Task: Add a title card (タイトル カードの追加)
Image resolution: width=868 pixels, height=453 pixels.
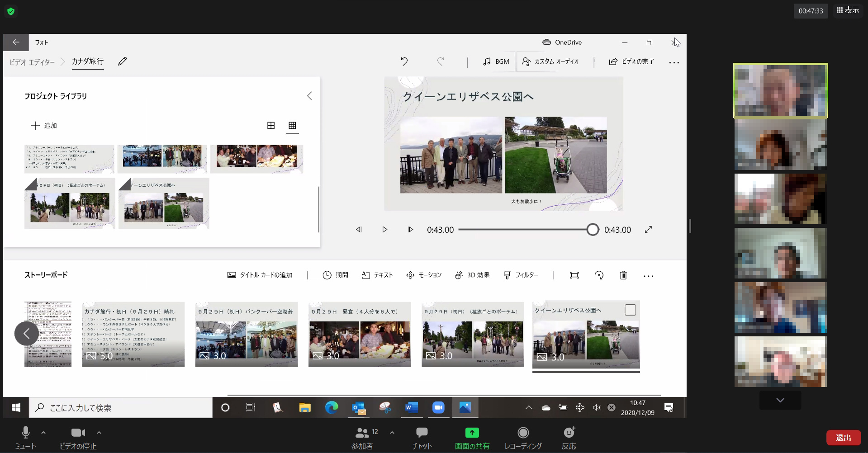Action: tap(260, 275)
